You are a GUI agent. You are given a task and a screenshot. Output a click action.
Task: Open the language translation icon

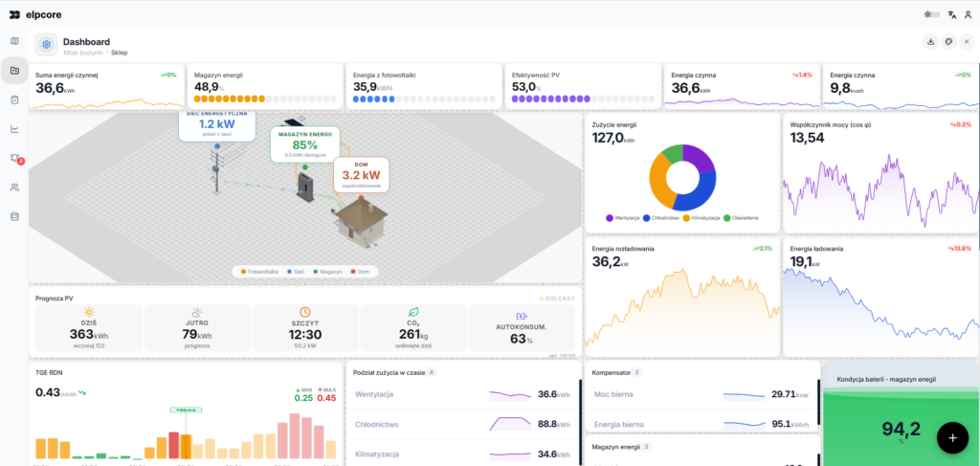948,14
